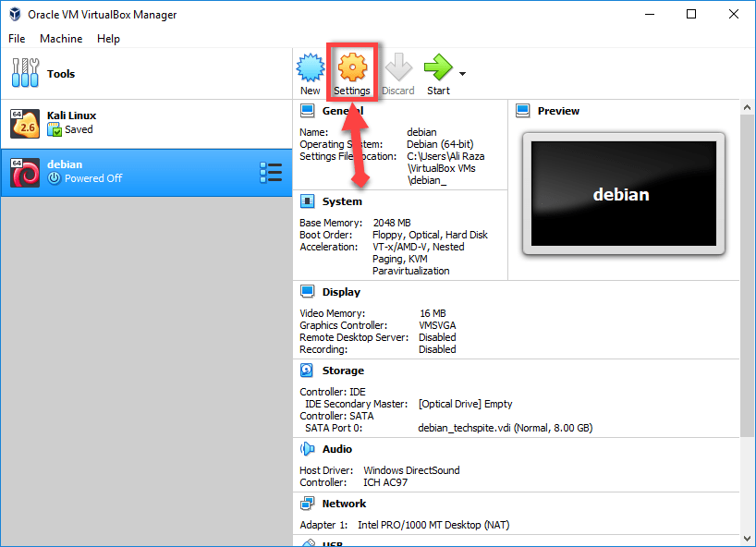Image resolution: width=756 pixels, height=547 pixels.
Task: Click the New virtual machine icon
Action: click(x=310, y=67)
